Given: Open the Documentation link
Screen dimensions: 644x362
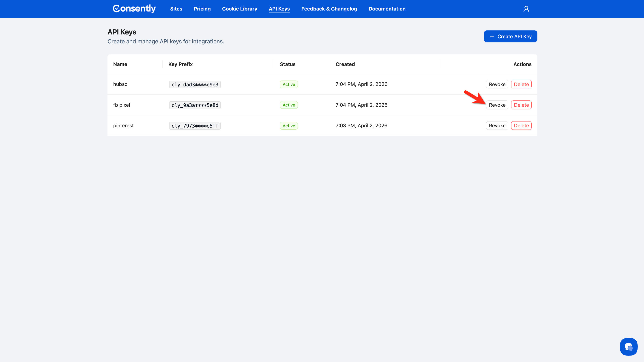Looking at the screenshot, I should click(387, 9).
